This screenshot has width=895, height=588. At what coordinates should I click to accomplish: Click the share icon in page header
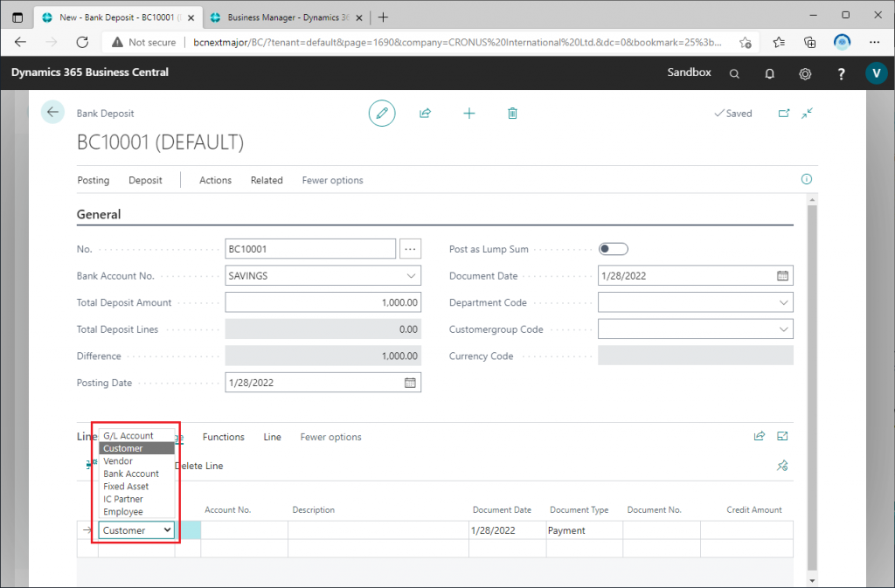pos(426,113)
